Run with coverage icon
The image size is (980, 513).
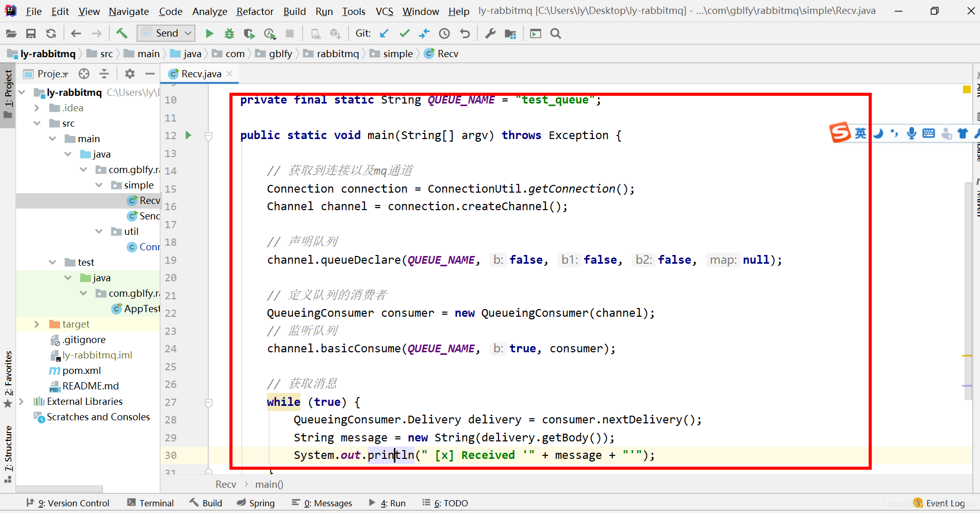250,33
